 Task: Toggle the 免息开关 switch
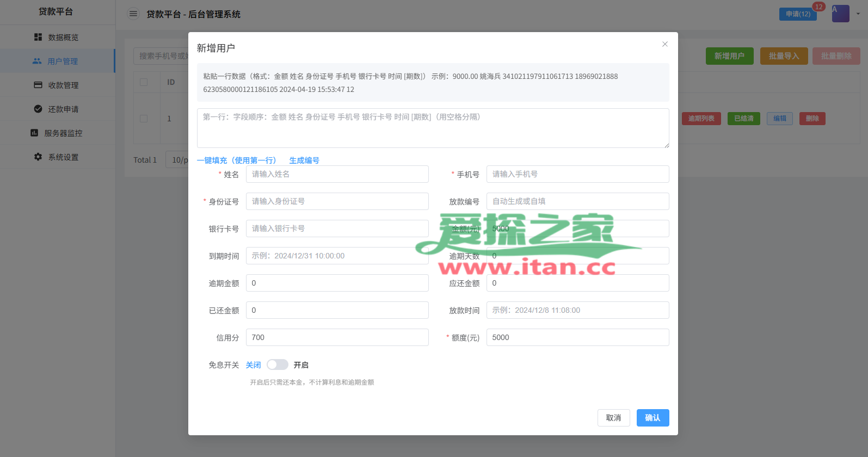click(x=277, y=365)
